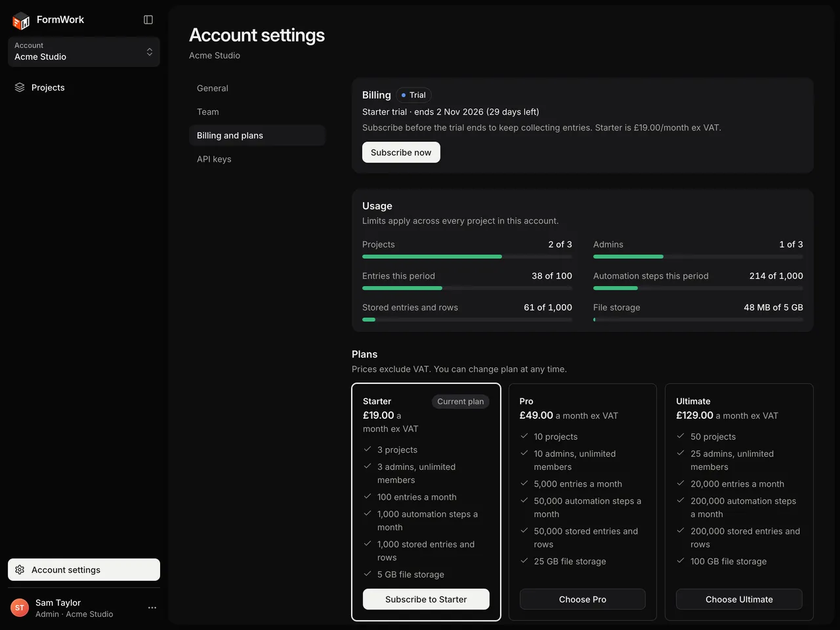Open Account settings in the sidebar
This screenshot has height=630, width=840.
[x=84, y=570]
